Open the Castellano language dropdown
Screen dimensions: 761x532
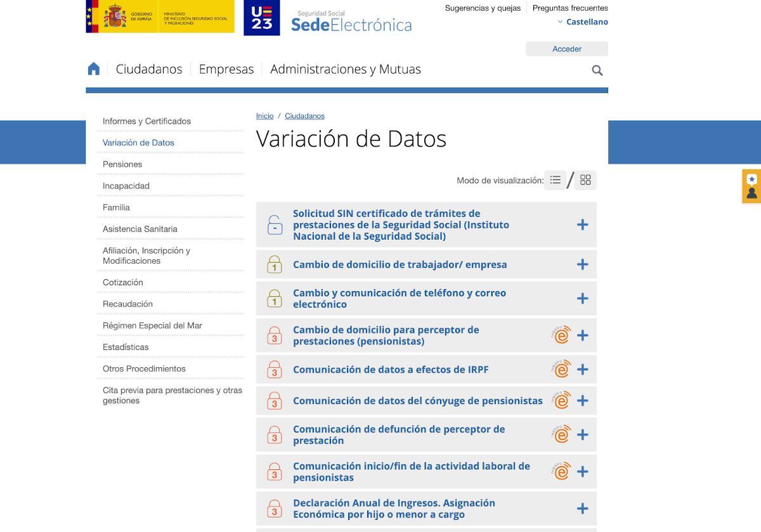point(583,22)
